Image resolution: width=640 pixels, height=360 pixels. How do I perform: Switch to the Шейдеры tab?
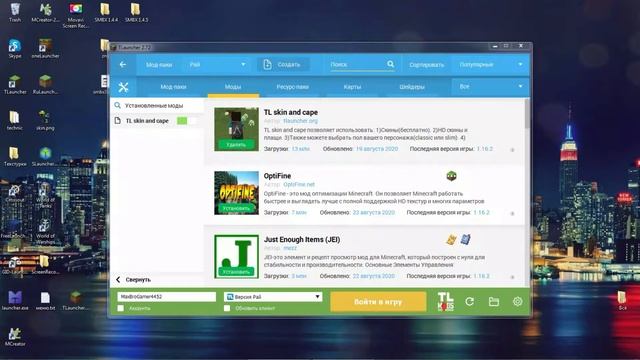pos(412,87)
